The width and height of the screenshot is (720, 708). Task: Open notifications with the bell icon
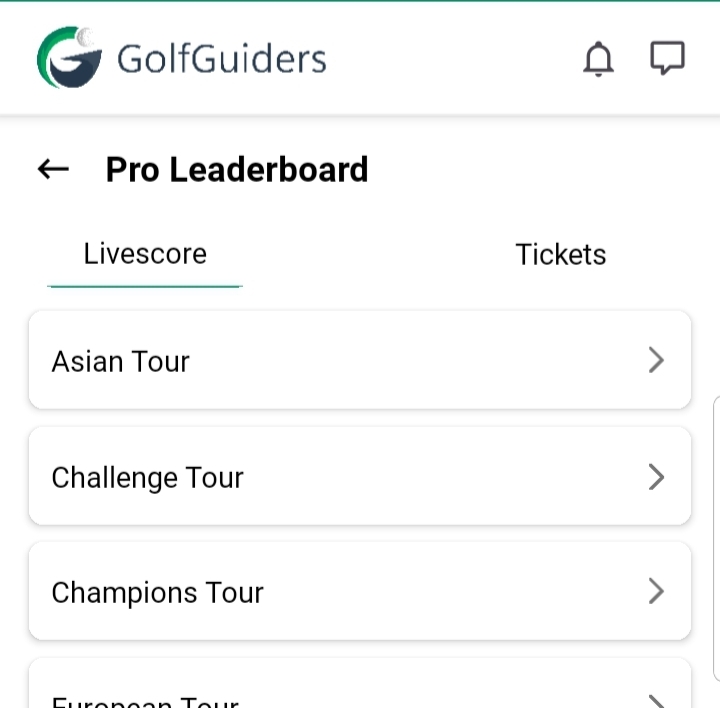click(598, 60)
